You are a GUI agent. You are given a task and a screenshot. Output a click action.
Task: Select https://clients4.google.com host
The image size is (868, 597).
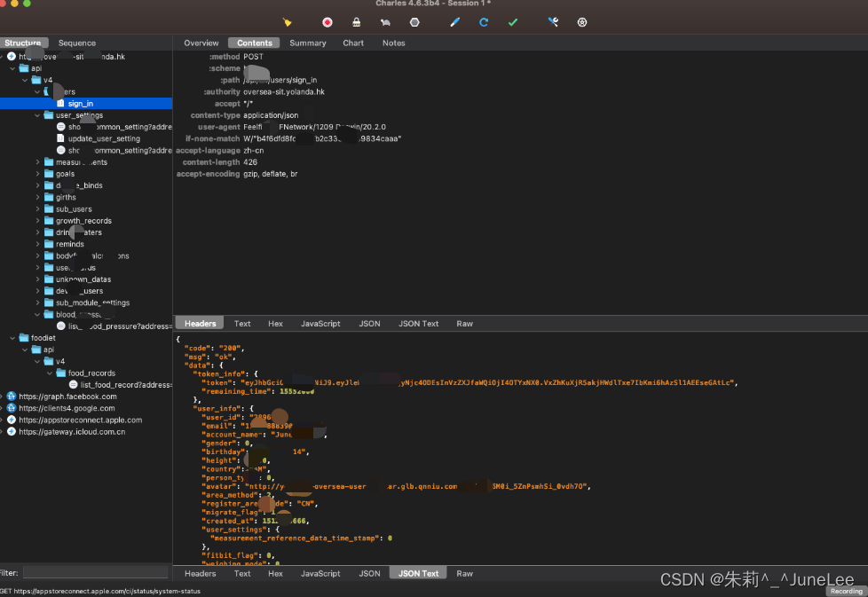coord(67,408)
